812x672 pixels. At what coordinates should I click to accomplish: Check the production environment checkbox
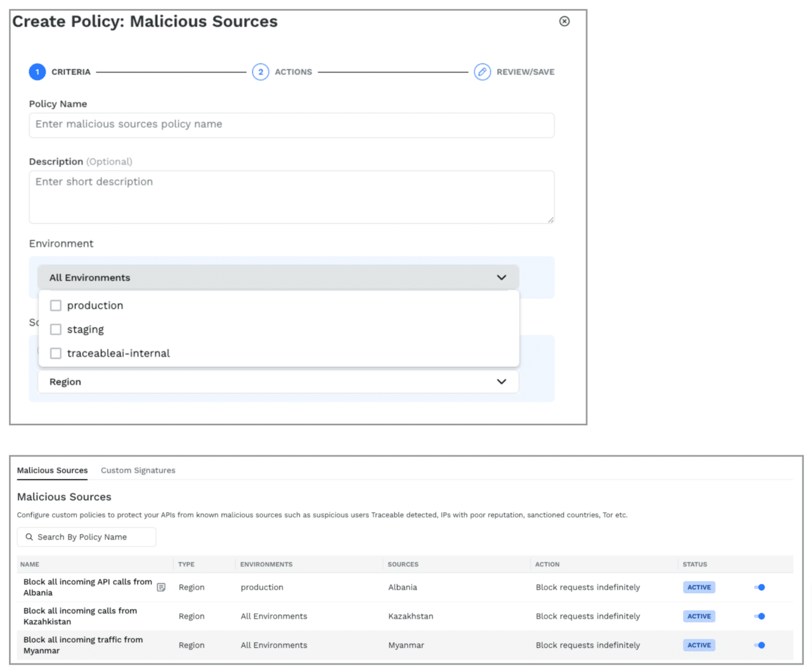56,305
